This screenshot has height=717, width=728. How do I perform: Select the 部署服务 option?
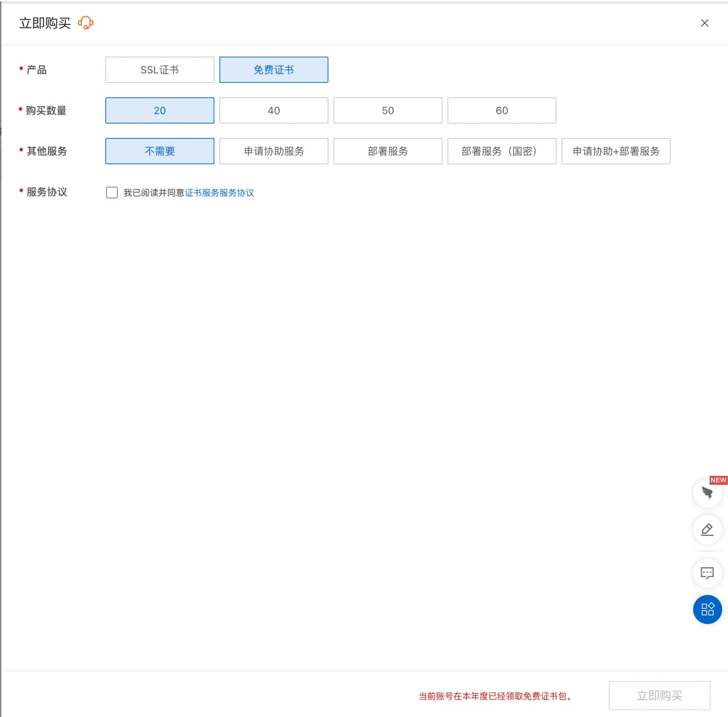[x=388, y=151]
